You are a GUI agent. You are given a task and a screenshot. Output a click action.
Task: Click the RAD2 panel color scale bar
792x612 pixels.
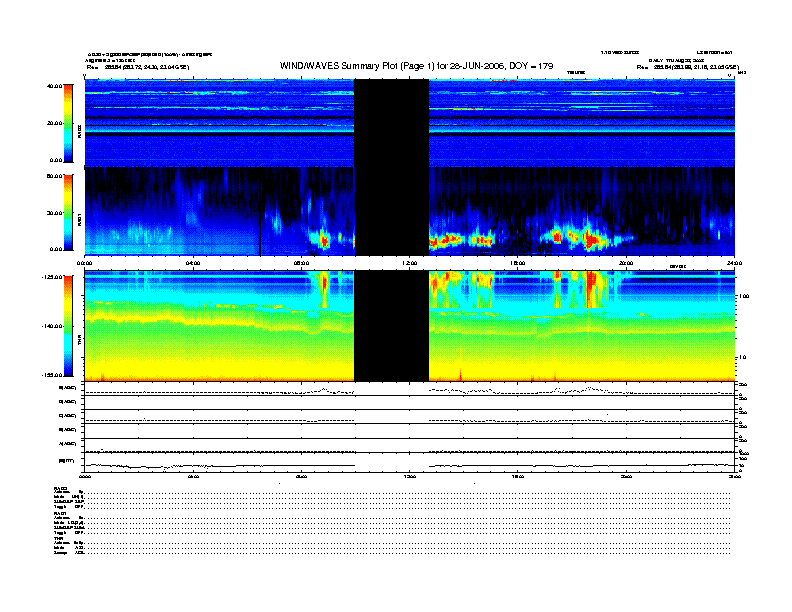tap(68, 123)
